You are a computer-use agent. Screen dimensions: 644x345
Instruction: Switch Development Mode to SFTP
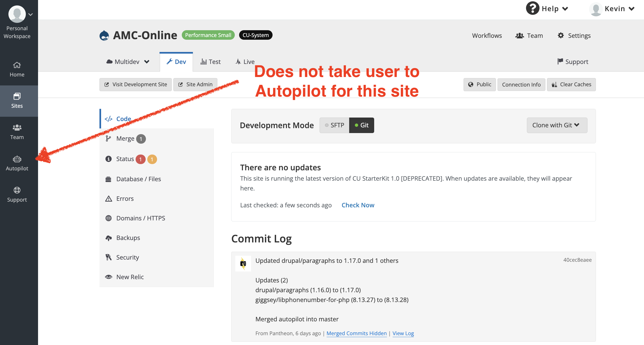pos(334,125)
